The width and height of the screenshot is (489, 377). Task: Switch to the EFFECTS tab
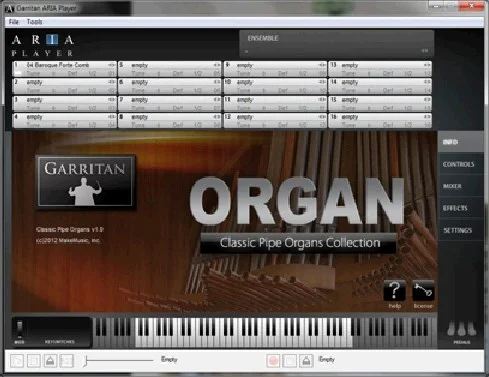point(461,208)
